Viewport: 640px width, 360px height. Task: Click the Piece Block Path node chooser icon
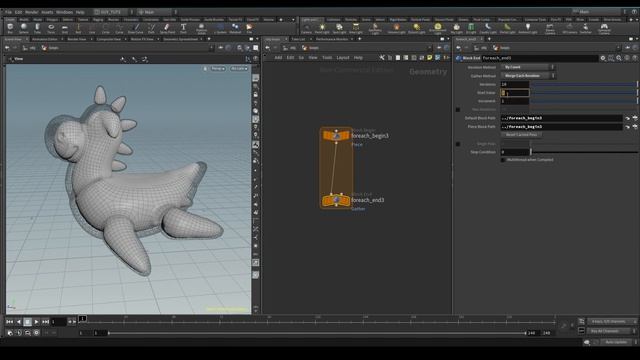(x=635, y=127)
